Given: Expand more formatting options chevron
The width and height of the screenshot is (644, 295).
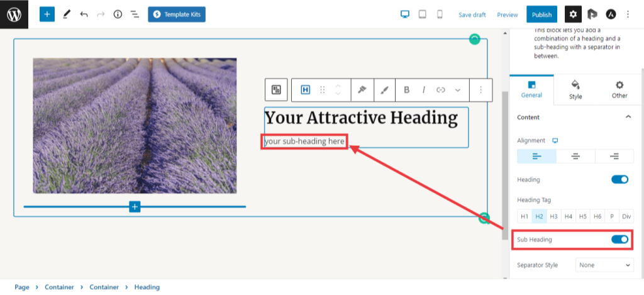Looking at the screenshot, I should [458, 90].
